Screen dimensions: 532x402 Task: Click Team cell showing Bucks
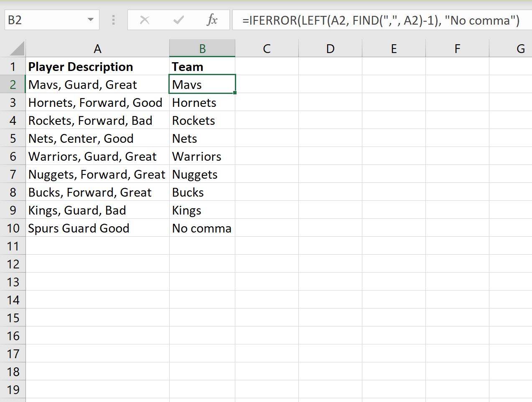pyautogui.click(x=202, y=192)
